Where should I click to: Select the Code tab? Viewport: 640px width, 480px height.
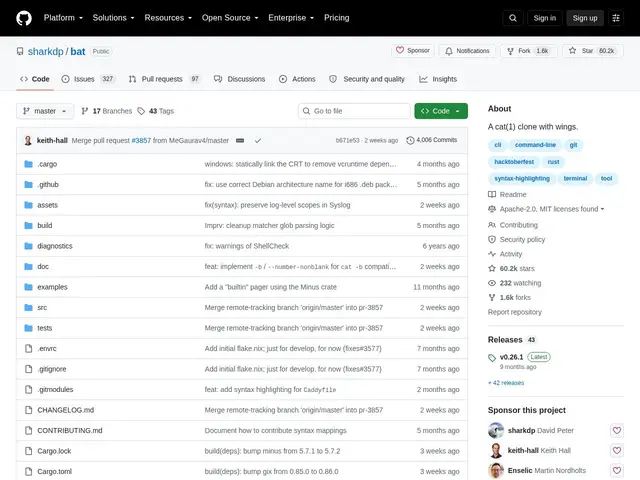coord(35,79)
